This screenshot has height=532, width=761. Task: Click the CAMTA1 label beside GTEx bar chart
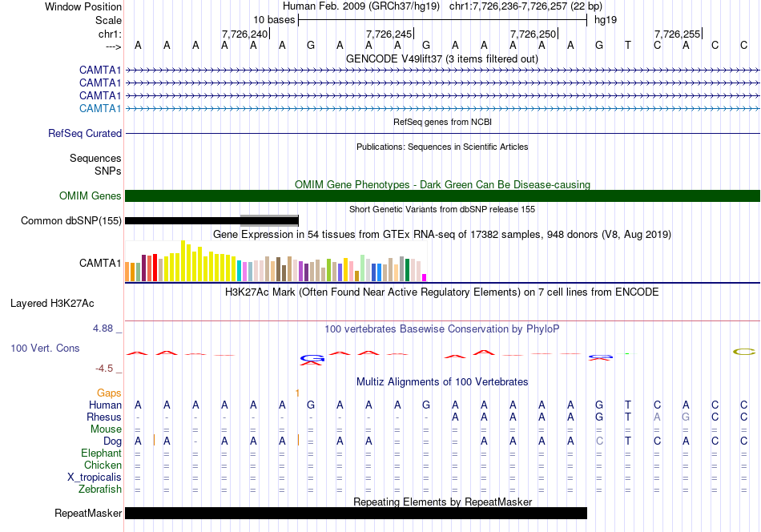tap(100, 263)
